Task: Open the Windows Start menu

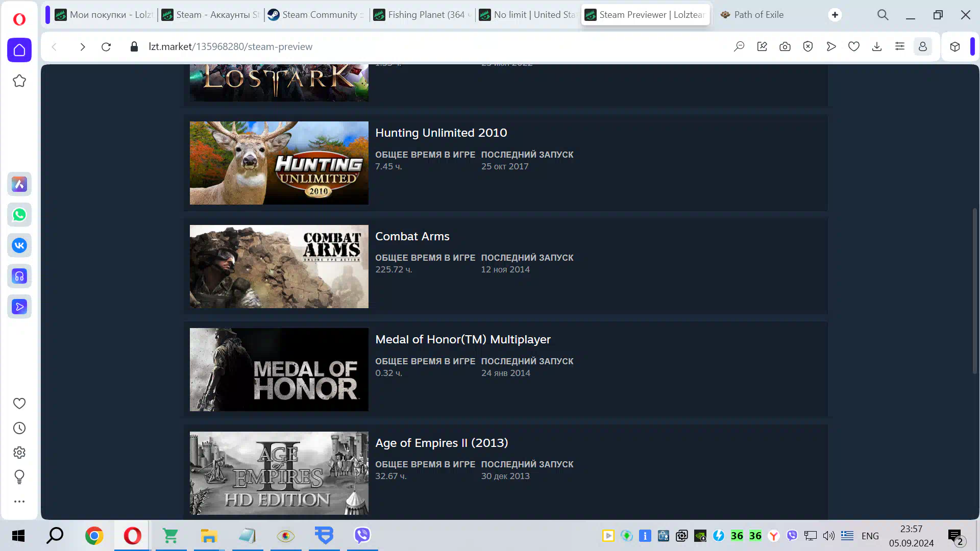Action: [x=18, y=536]
